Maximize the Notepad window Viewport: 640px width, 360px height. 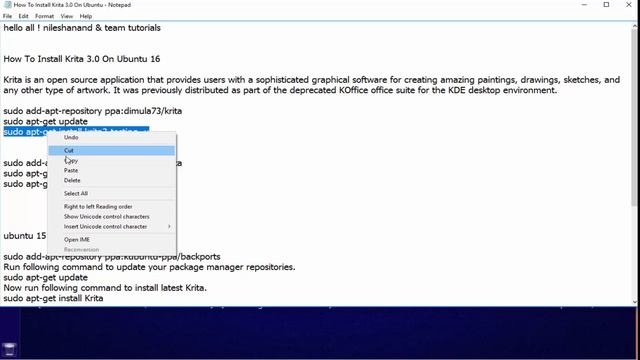point(607,5)
